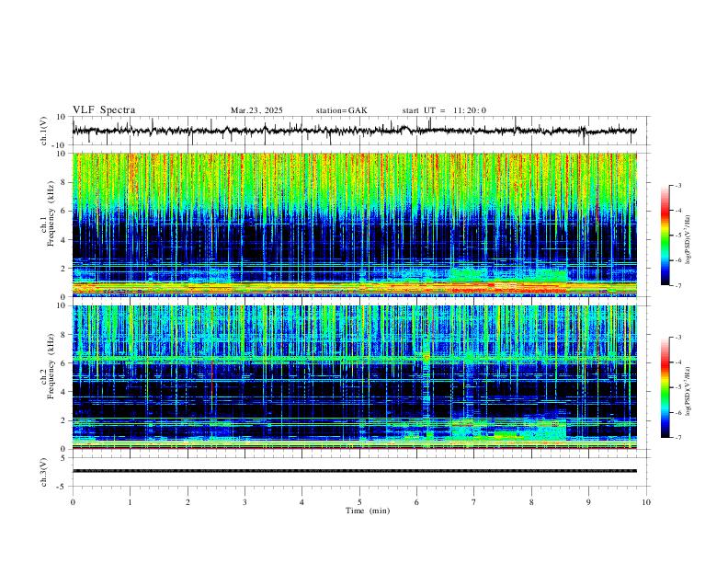
Task: Click the ch.1 spectrogram color bar
Action: click(665, 236)
